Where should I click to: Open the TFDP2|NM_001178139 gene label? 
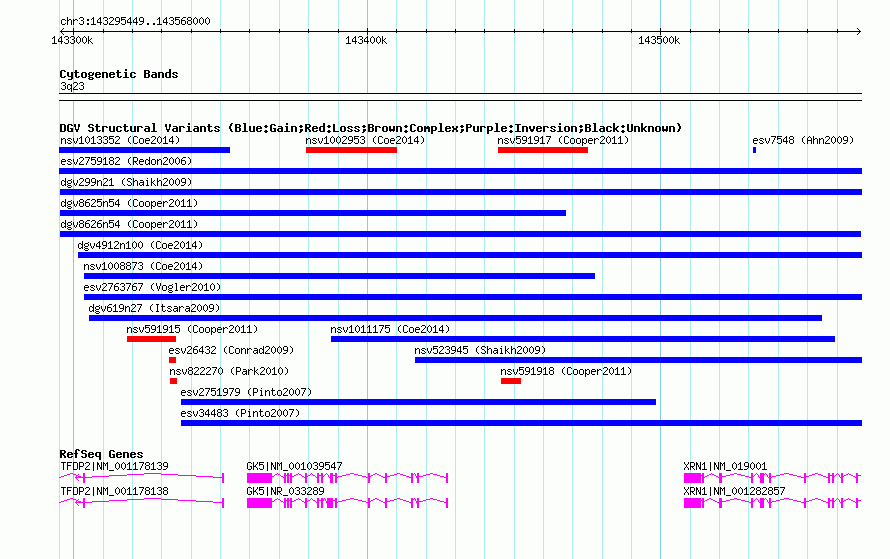tap(114, 466)
